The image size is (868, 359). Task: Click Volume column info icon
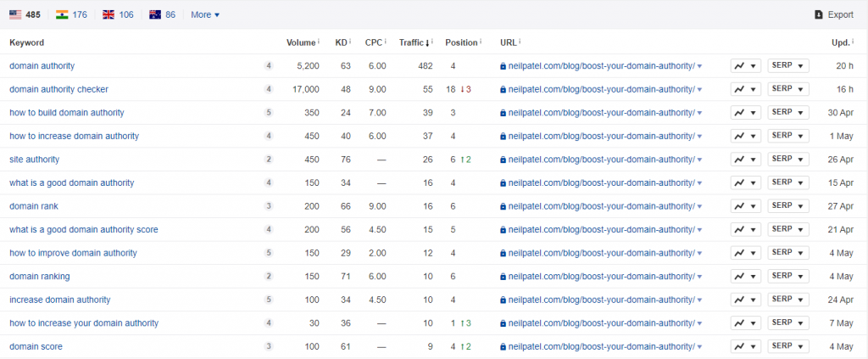319,41
